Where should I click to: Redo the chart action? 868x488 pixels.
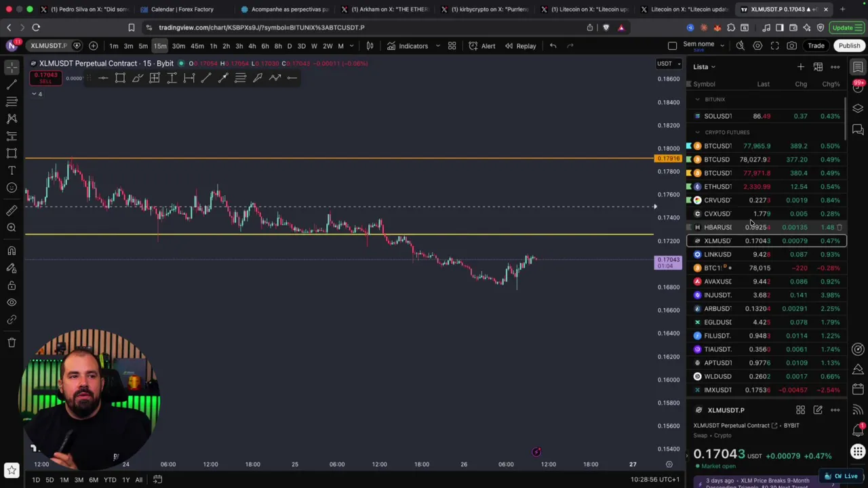(x=570, y=46)
